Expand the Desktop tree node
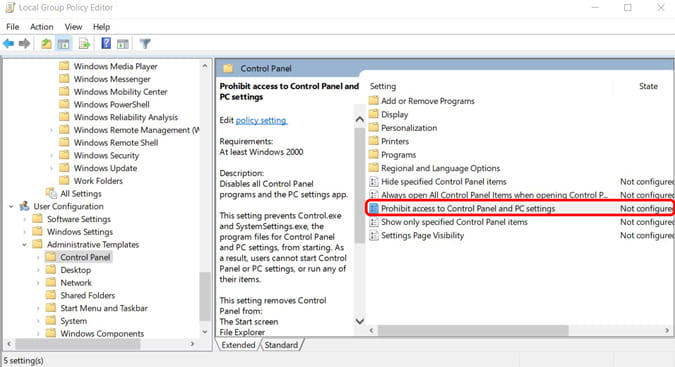 pos(38,270)
